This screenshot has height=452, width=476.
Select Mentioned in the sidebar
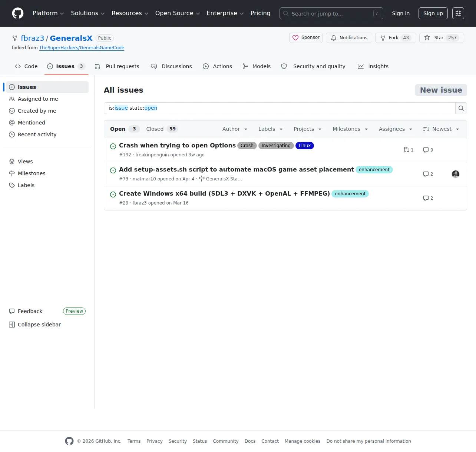click(x=47, y=123)
